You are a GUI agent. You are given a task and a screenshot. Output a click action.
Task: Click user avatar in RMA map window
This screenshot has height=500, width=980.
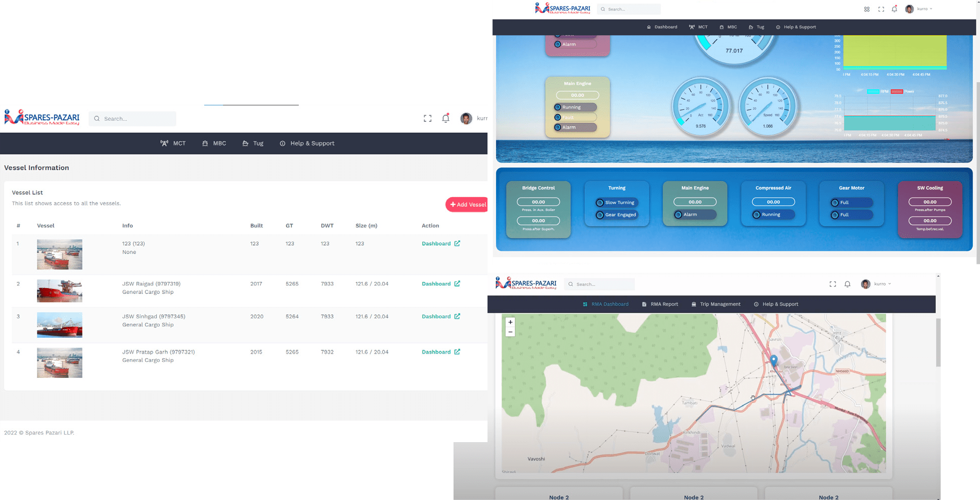click(866, 284)
